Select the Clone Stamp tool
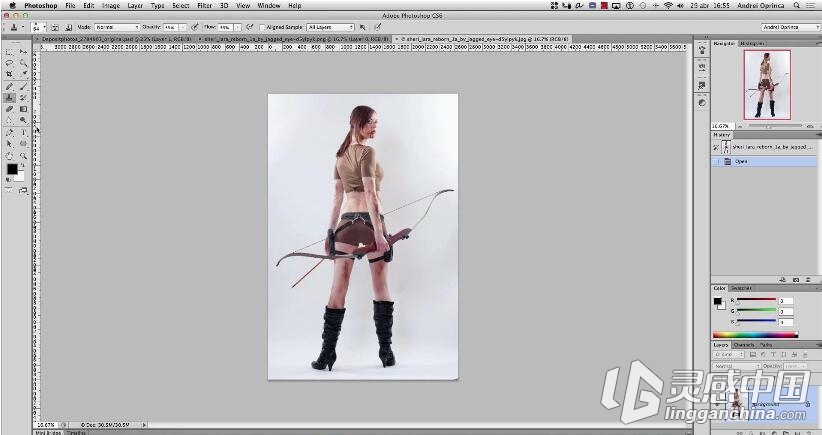 (9, 97)
